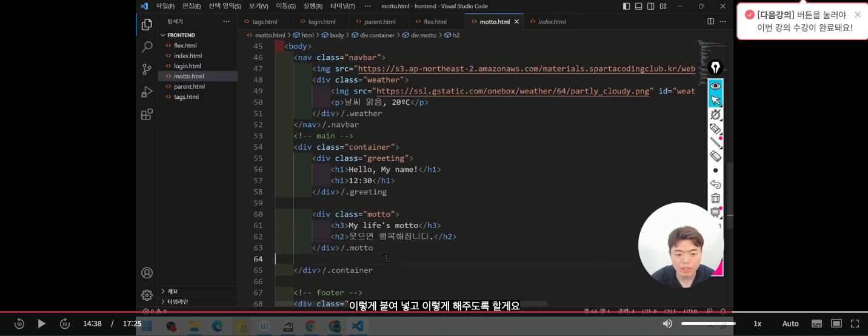Toggle the VS Code bottom panel layout
The image size is (868, 336).
pyautogui.click(x=639, y=6)
